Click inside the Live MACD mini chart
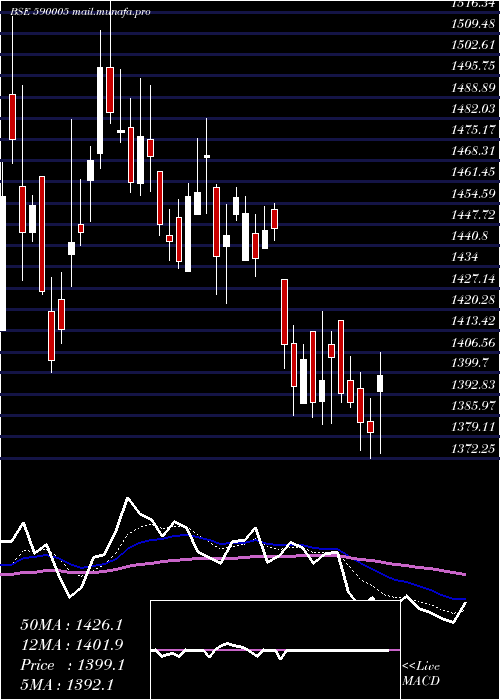This screenshot has height=700, width=500. 275,650
